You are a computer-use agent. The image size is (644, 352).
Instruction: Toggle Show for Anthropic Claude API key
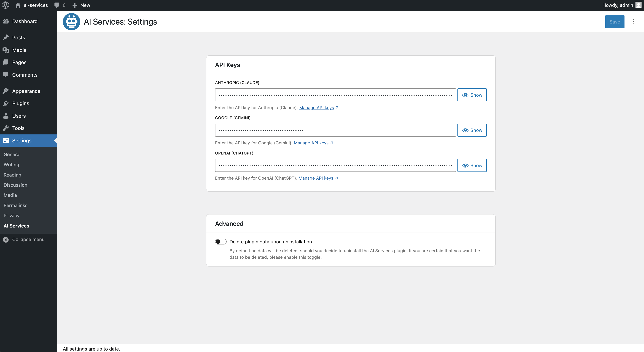point(472,95)
